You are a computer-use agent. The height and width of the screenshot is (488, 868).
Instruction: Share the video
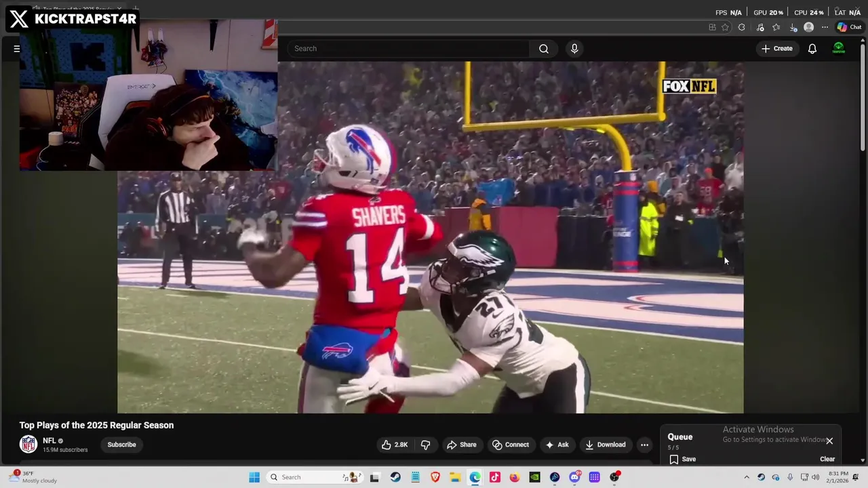pyautogui.click(x=461, y=445)
